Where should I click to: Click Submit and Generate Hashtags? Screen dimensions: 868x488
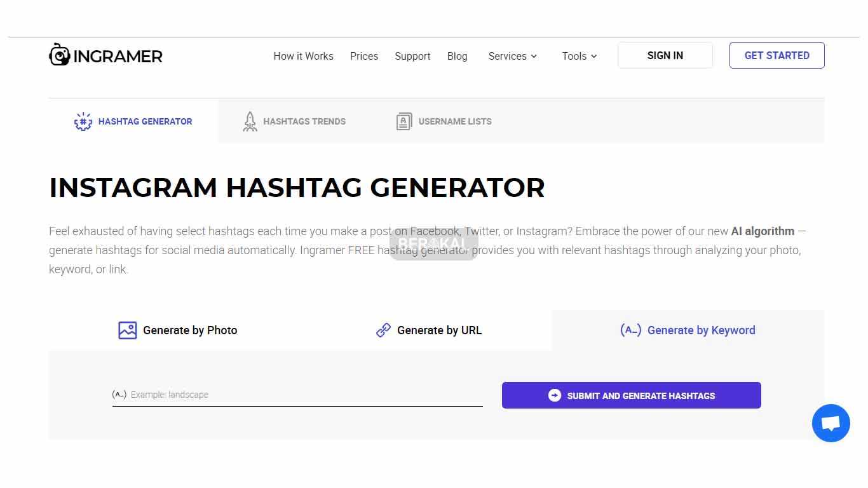(x=631, y=395)
